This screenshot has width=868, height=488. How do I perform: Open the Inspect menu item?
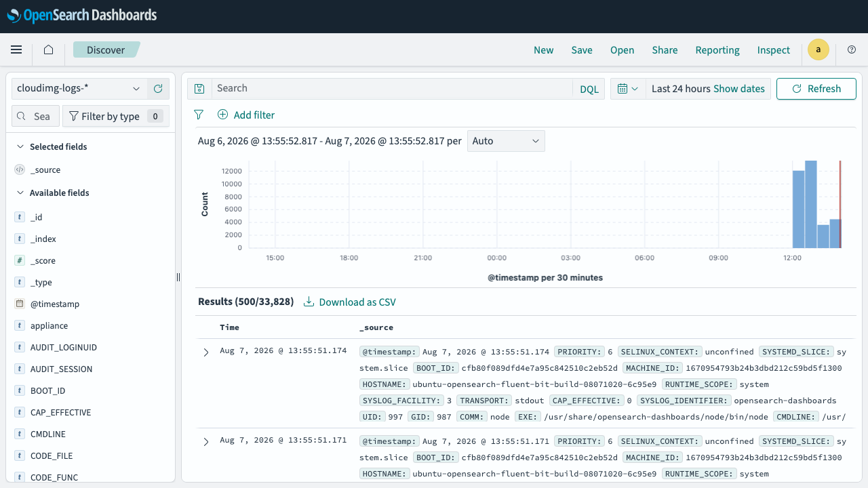pos(774,50)
